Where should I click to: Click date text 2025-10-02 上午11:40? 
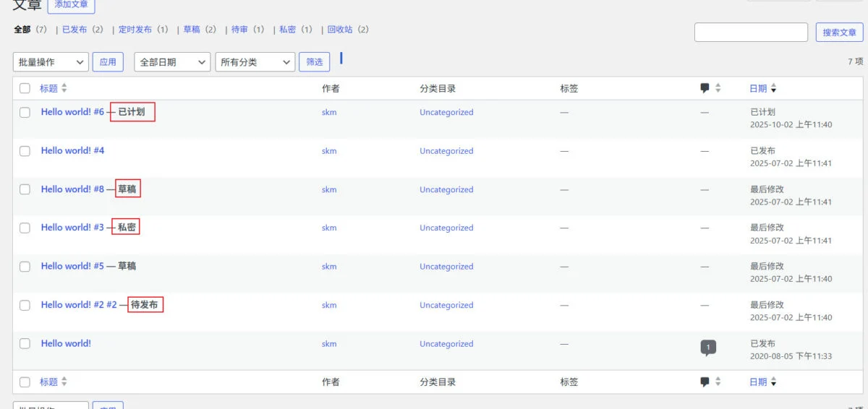point(791,125)
